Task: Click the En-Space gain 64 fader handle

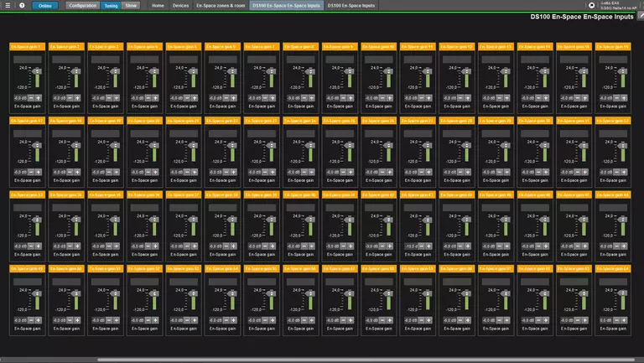Action: (623, 293)
